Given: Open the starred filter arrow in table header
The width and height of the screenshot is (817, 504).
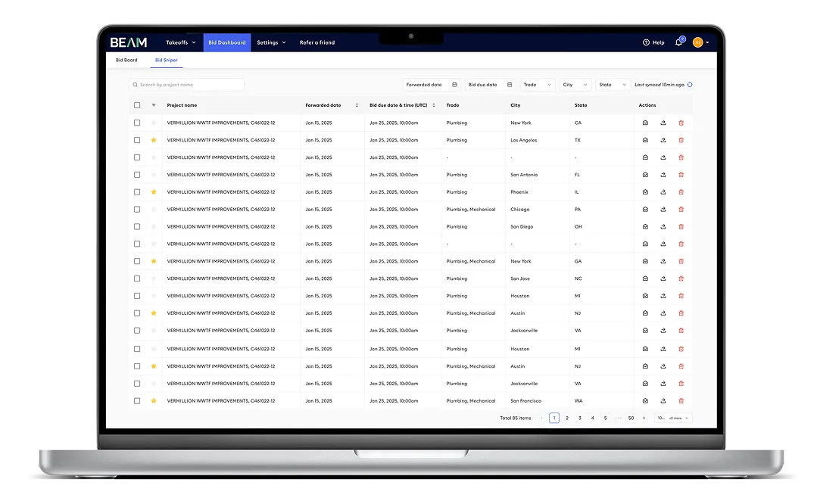Looking at the screenshot, I should [x=154, y=105].
